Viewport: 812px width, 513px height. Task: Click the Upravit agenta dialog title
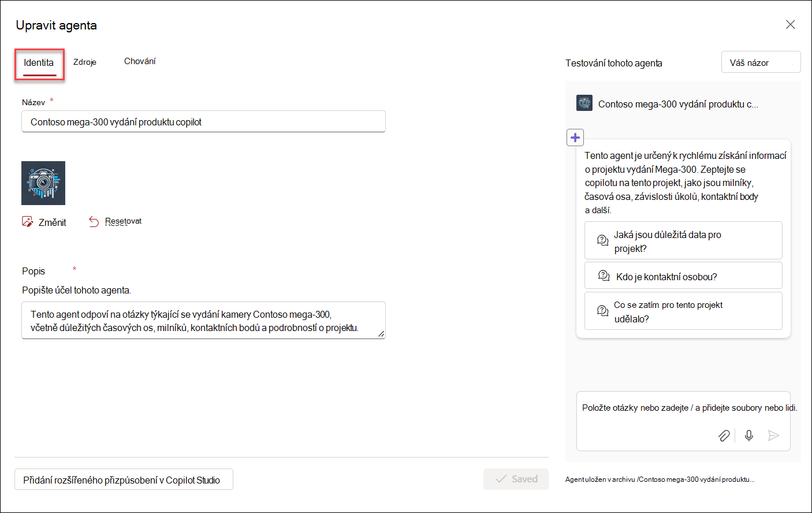click(x=57, y=25)
